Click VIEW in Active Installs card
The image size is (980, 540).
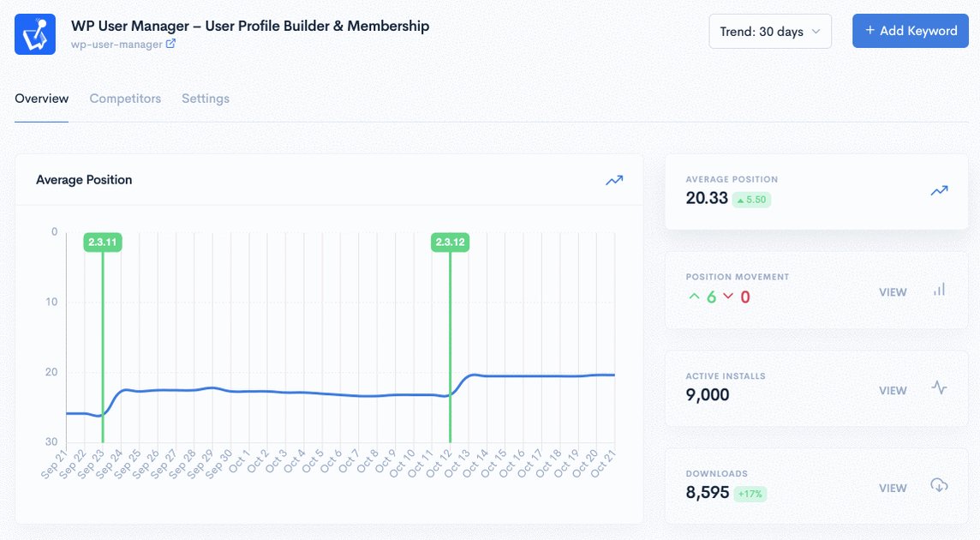point(893,391)
